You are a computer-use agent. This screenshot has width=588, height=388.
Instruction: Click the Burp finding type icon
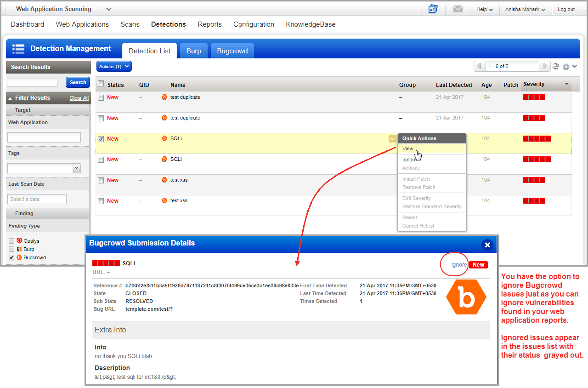(x=19, y=249)
